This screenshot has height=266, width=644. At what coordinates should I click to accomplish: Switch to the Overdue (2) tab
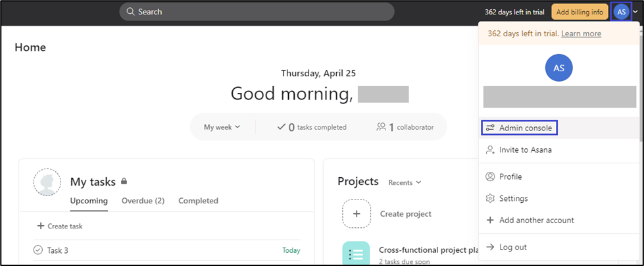coord(143,201)
